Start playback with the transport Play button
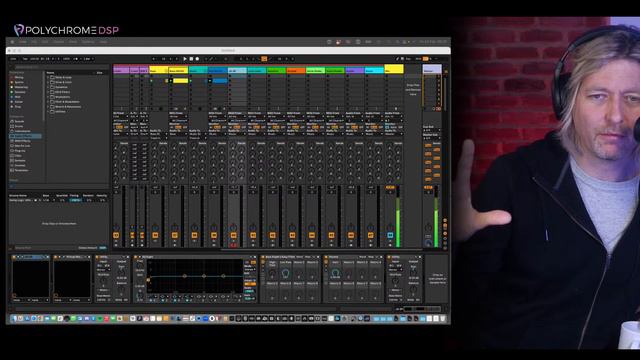640x360 pixels. click(x=185, y=59)
